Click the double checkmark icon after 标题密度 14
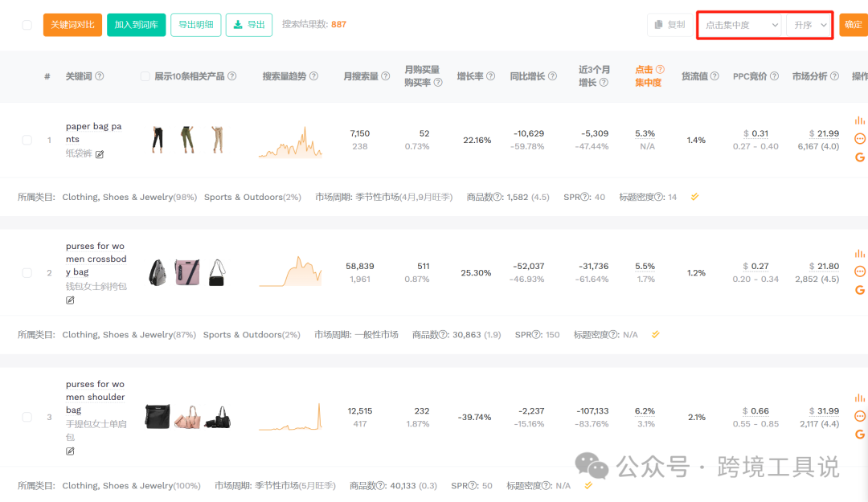This screenshot has width=868, height=502. coord(694,197)
